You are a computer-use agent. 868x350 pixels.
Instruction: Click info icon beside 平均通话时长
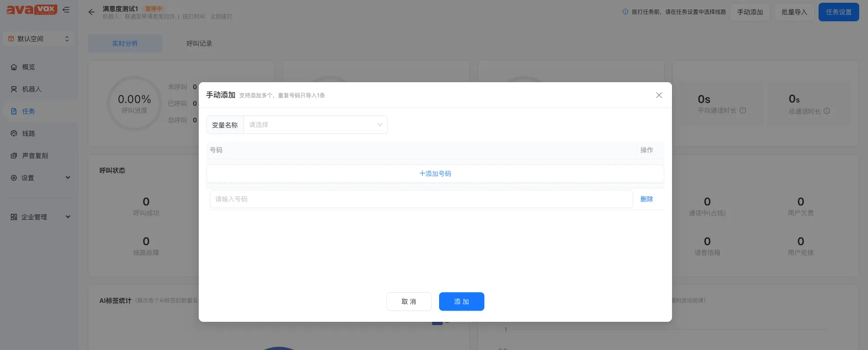pyautogui.click(x=743, y=111)
